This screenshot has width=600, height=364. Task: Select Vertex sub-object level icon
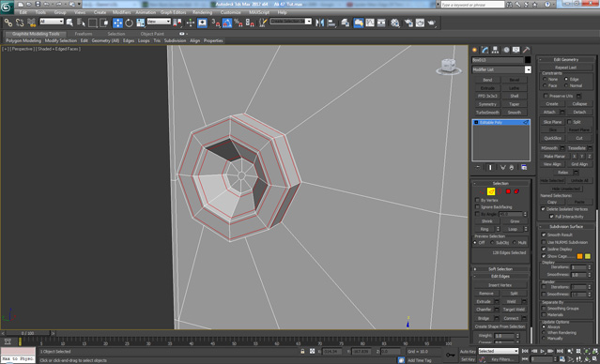(483, 191)
